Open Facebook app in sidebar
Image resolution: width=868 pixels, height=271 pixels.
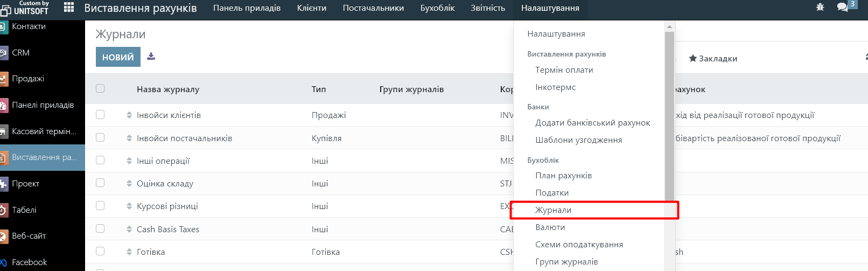click(x=29, y=262)
